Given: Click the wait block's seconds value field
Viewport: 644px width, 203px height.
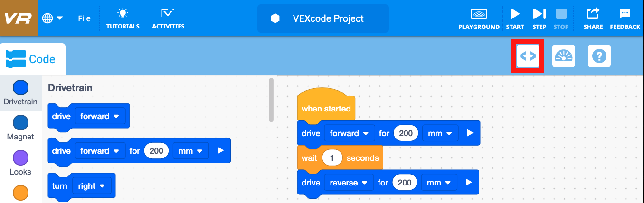Looking at the screenshot, I should [332, 158].
